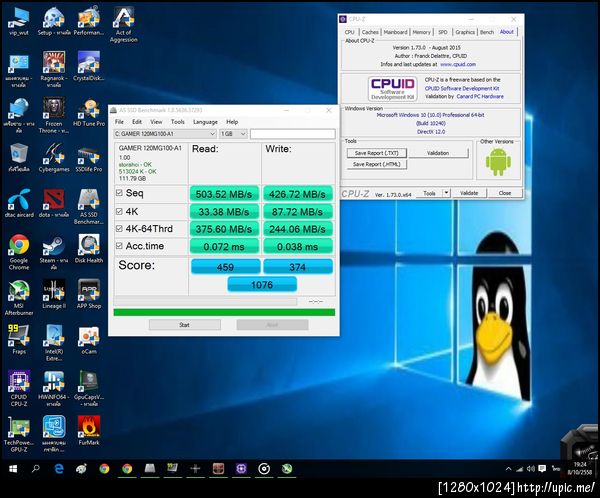Open GpuCapsViewer desktop shortcut

pyautogui.click(x=89, y=389)
